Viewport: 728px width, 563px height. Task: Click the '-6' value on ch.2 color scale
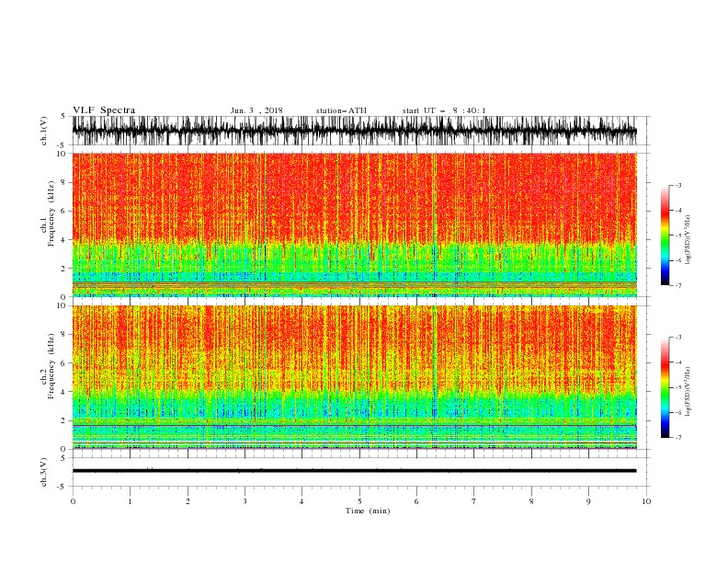[x=678, y=412]
